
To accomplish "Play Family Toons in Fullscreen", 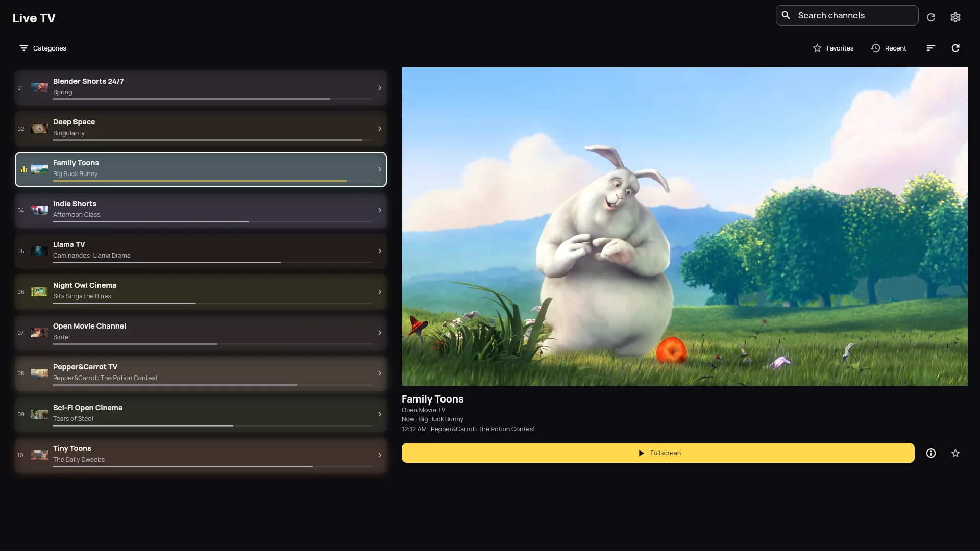I will click(658, 453).
